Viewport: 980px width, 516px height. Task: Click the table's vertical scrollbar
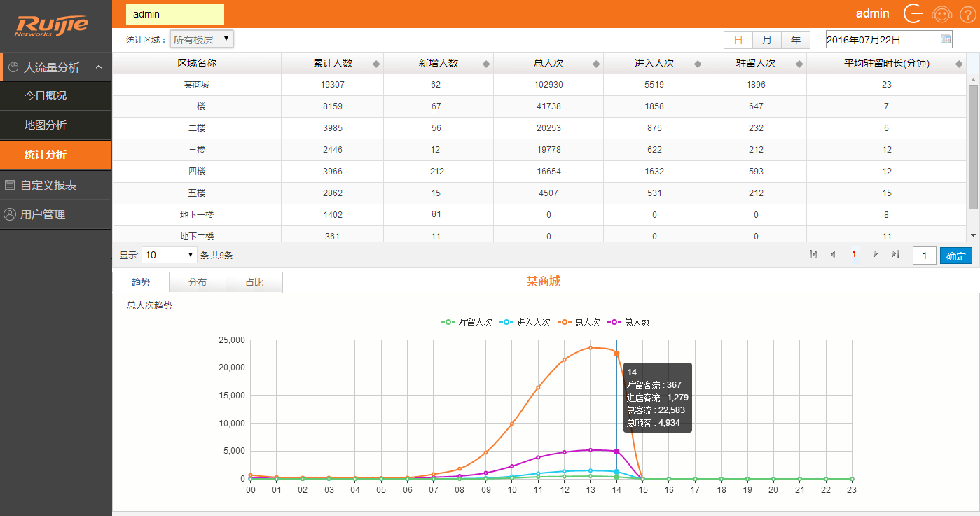click(x=972, y=147)
